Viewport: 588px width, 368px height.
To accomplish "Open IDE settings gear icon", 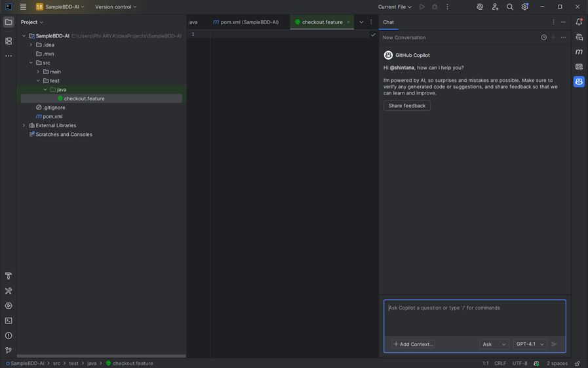I will pos(525,7).
